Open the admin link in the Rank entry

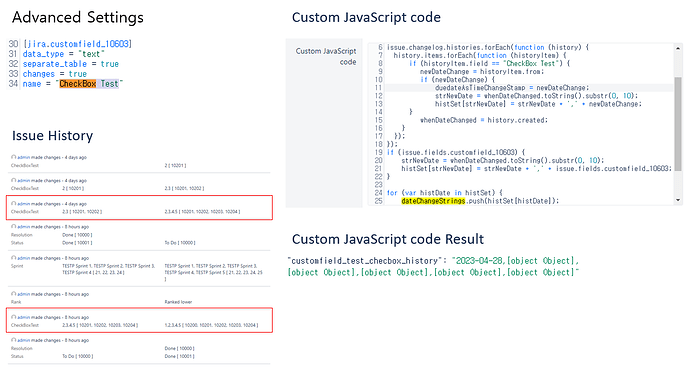[x=24, y=294]
